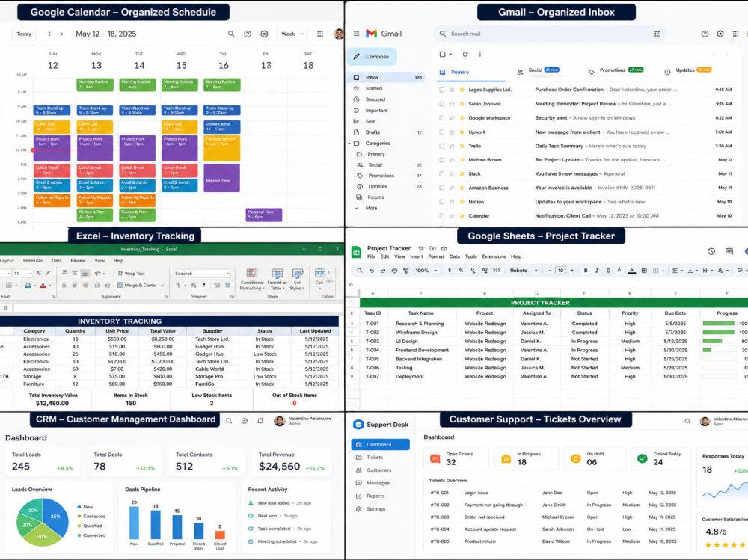Click percent style icon in Excel
This screenshot has height=560, width=748.
point(193,285)
